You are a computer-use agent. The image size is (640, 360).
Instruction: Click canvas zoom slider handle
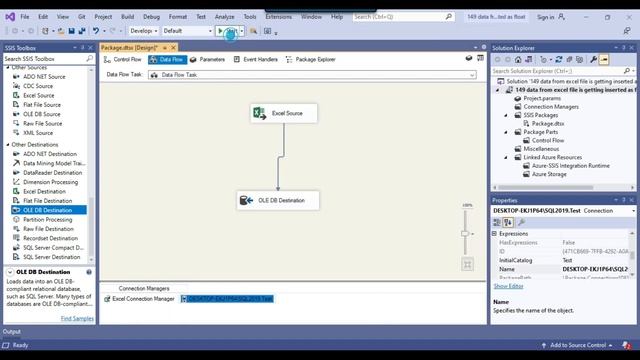pyautogui.click(x=465, y=234)
